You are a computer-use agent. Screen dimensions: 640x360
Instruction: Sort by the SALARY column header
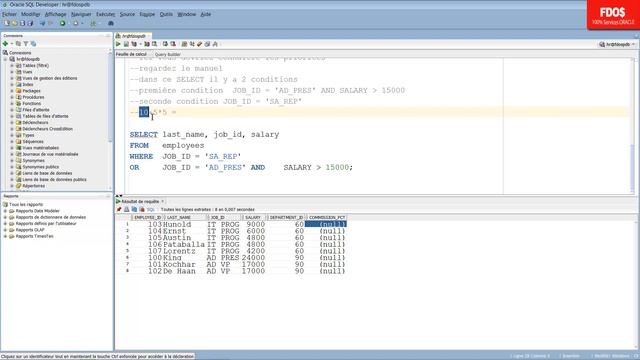[253, 218]
